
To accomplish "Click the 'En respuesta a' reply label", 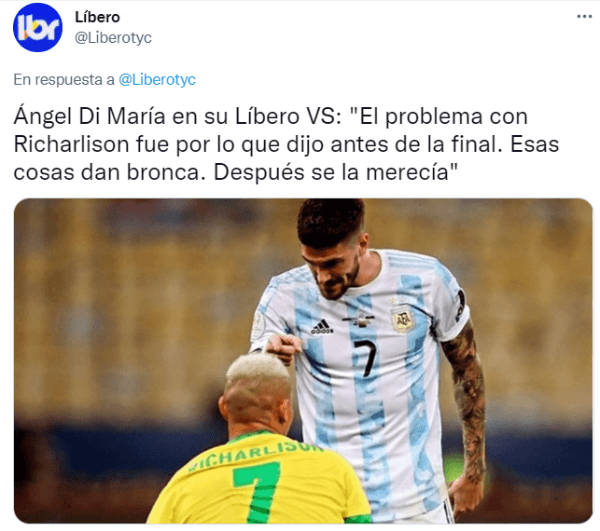I will tap(64, 80).
